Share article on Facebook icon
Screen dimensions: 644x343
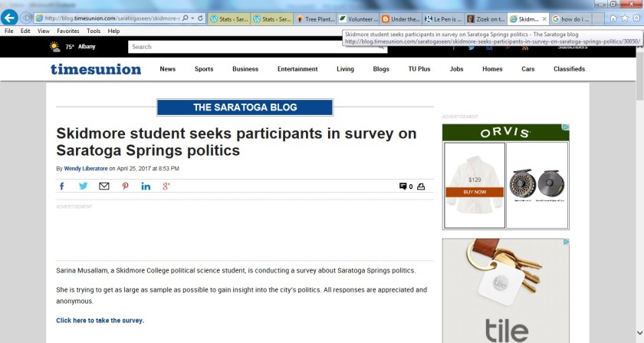point(62,186)
